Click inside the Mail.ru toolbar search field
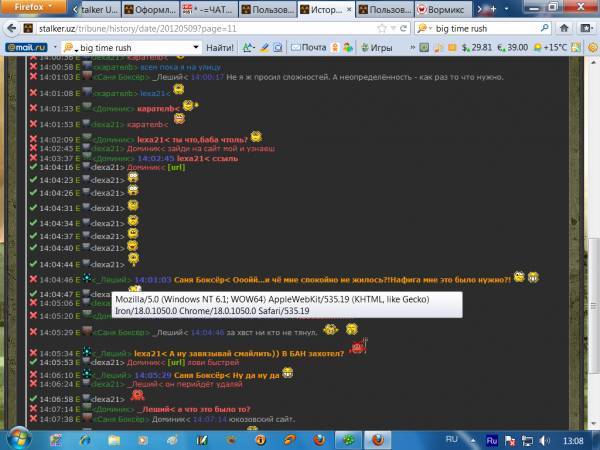Screen dimensions: 600x450 [140, 47]
